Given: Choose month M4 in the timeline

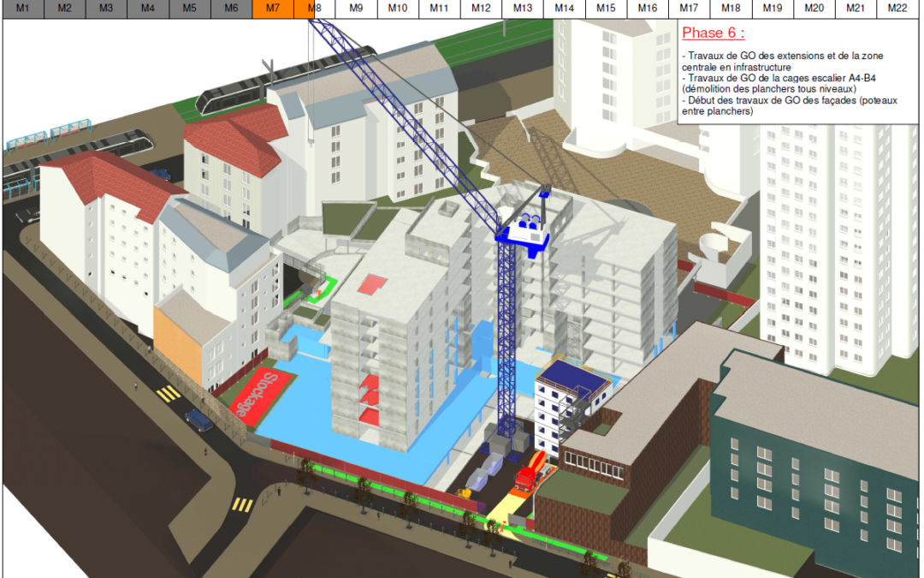Looking at the screenshot, I should [x=148, y=9].
